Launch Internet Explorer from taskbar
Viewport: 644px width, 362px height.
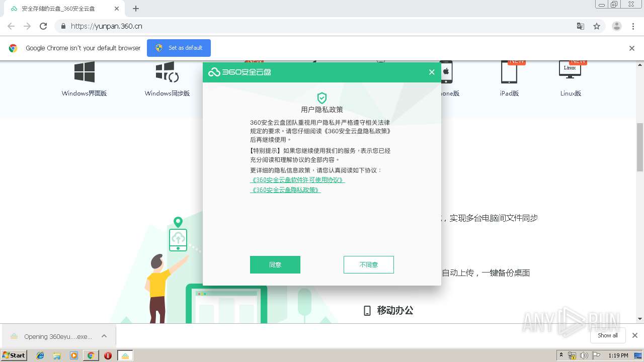click(x=40, y=355)
